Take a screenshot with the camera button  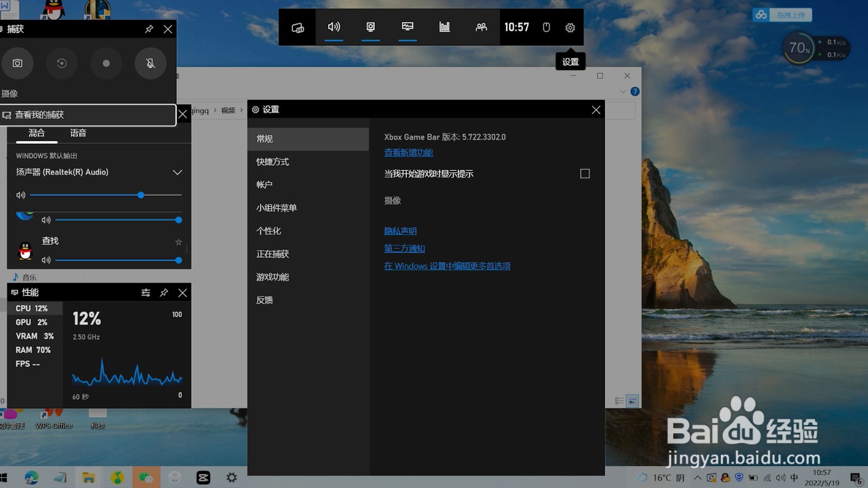point(17,63)
